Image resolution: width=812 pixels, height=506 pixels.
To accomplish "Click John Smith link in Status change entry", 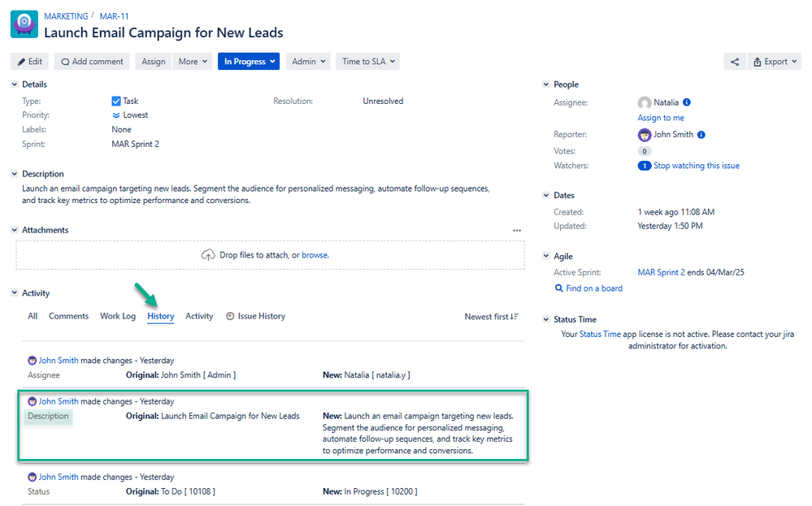I will pos(59,477).
